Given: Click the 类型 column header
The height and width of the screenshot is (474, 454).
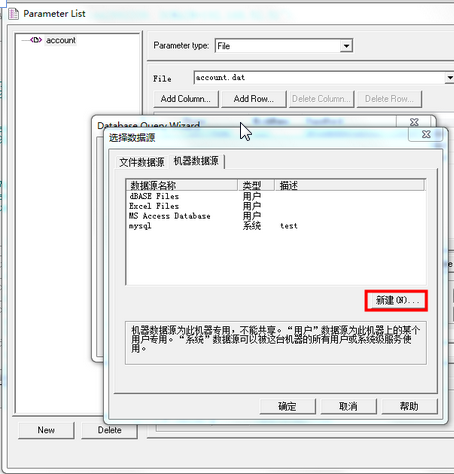Looking at the screenshot, I should point(256,185).
